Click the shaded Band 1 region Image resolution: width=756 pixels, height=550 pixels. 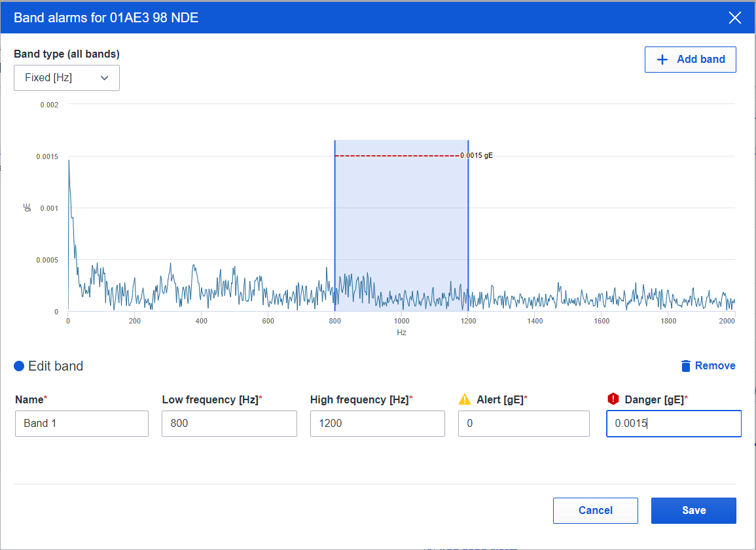pyautogui.click(x=401, y=226)
